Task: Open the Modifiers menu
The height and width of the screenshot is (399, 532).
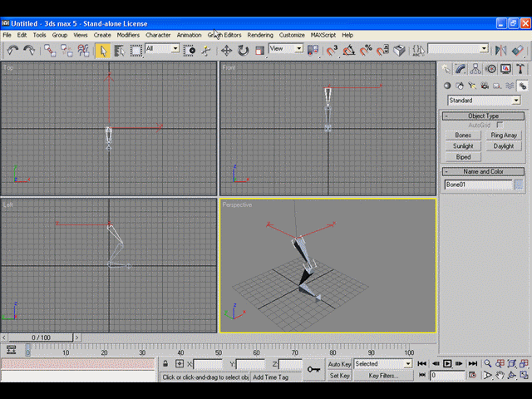Action: click(x=128, y=35)
